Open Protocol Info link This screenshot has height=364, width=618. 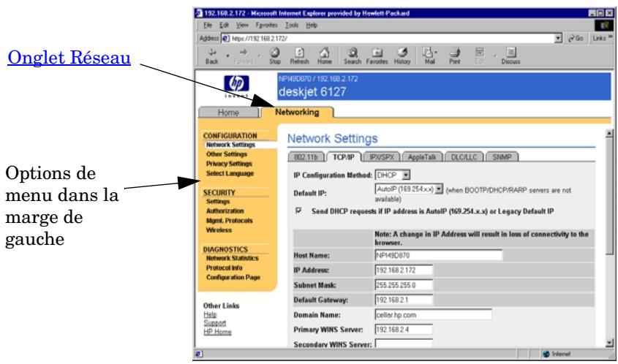click(225, 268)
